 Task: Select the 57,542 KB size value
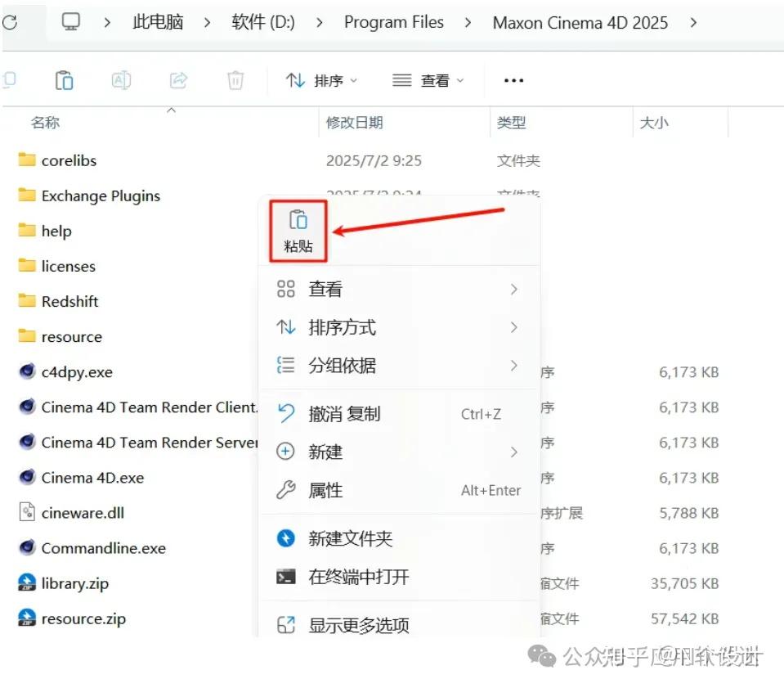click(684, 618)
